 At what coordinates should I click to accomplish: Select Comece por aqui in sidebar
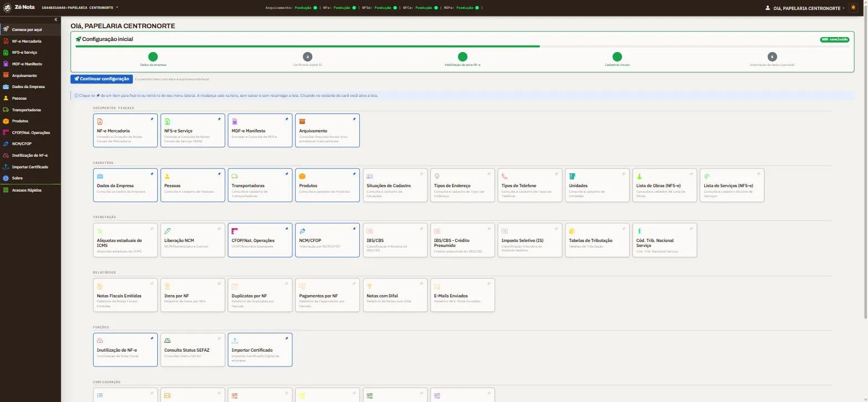click(30, 29)
